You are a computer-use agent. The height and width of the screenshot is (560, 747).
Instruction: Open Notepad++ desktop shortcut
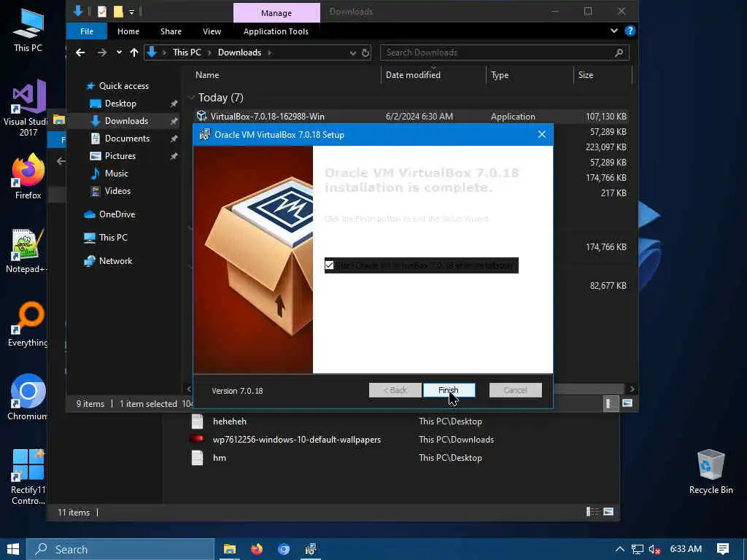(27, 251)
